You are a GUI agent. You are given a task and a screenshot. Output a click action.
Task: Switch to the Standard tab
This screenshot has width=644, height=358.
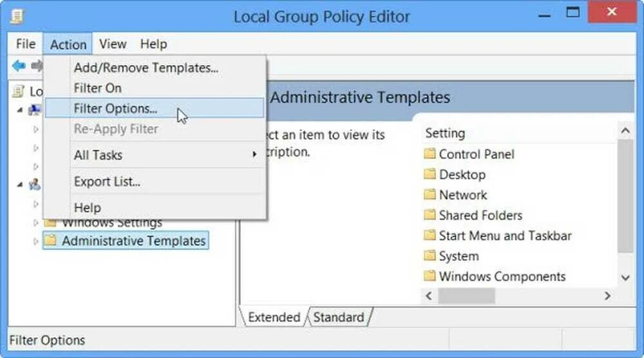click(x=339, y=317)
